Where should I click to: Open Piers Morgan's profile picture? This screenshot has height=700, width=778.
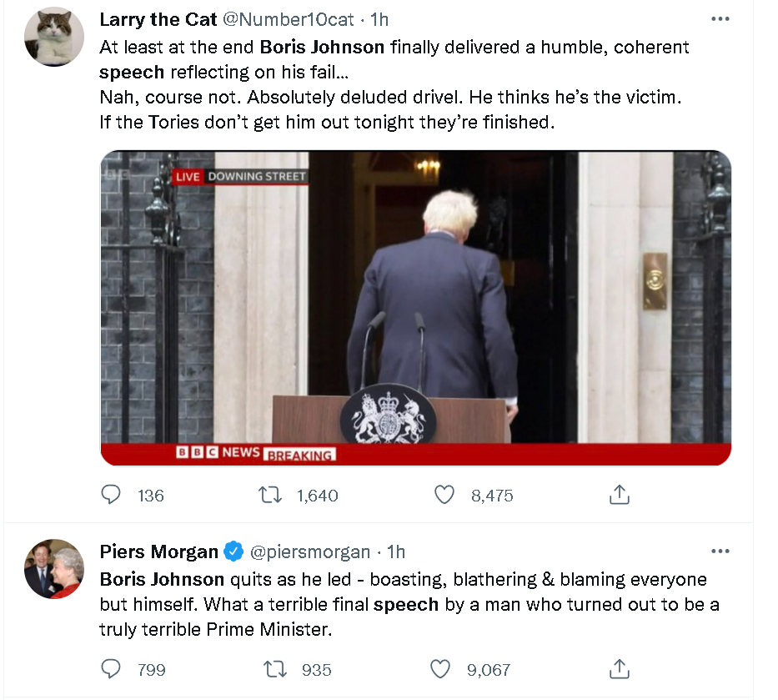(x=54, y=570)
